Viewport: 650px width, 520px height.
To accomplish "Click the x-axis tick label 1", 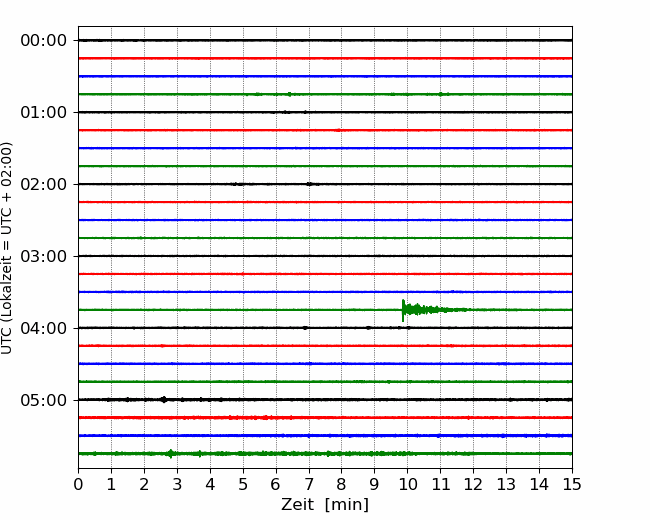I will [111, 484].
